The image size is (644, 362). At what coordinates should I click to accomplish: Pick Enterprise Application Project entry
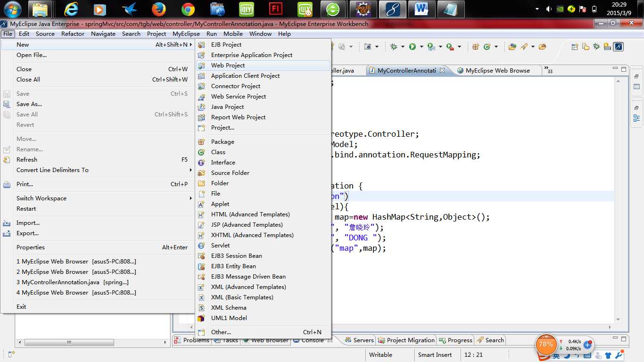(x=263, y=55)
